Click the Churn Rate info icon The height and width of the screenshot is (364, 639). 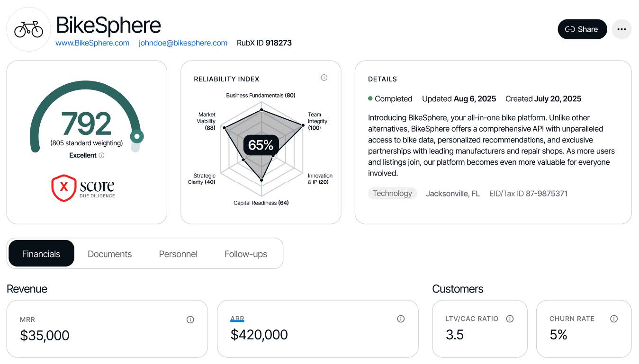614,319
